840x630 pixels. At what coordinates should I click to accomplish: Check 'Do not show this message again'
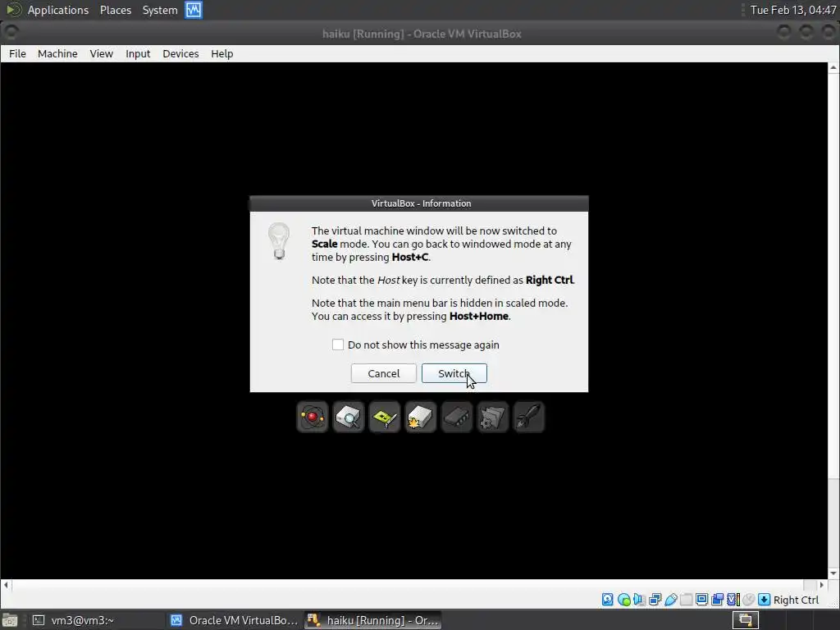pyautogui.click(x=338, y=345)
